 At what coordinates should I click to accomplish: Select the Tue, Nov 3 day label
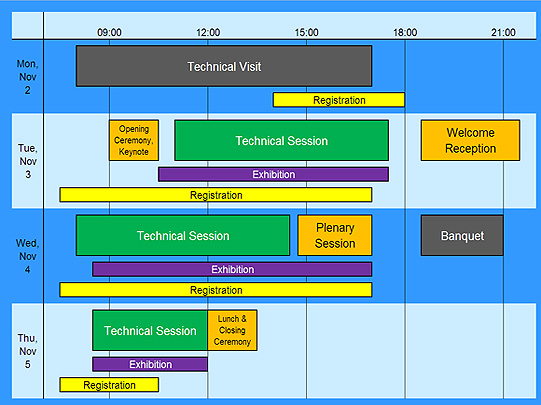28,161
